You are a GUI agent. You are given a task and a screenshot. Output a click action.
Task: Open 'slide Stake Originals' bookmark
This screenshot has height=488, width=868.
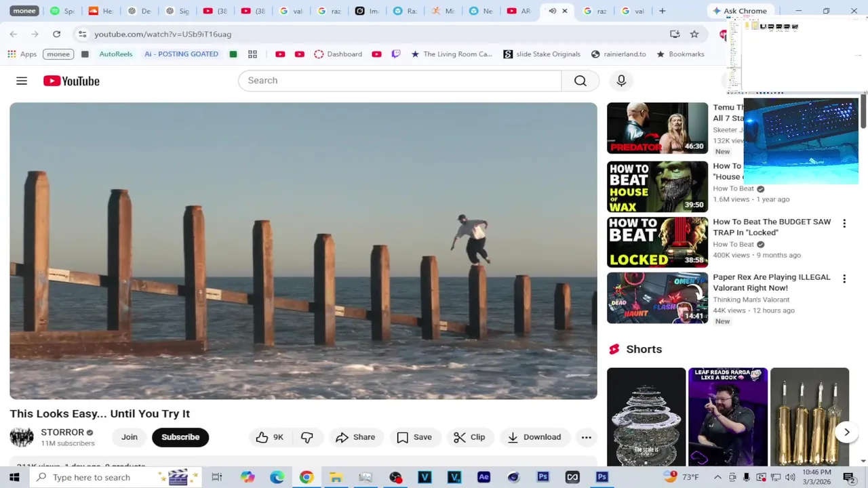tap(542, 54)
